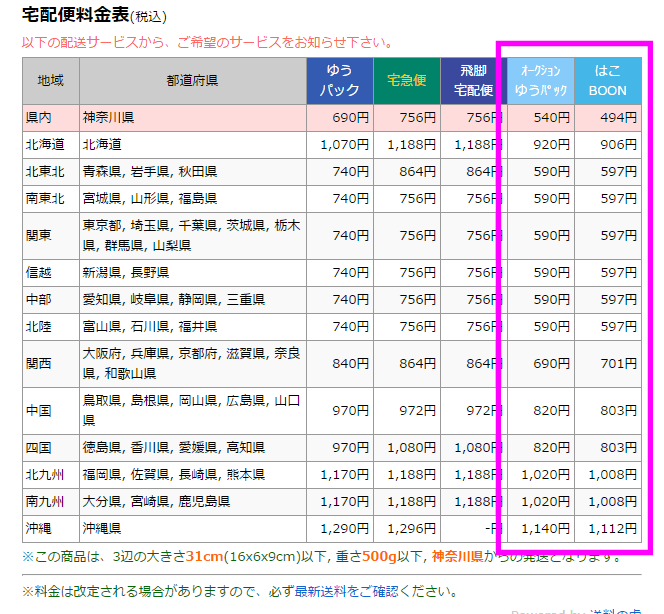Click the 都道府県 header cell
The image size is (664, 614).
tap(192, 81)
